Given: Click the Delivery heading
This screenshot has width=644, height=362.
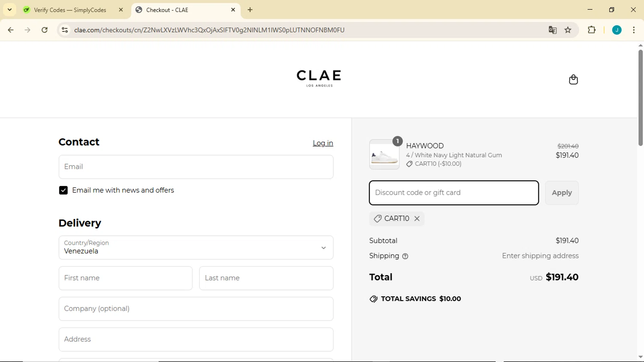Looking at the screenshot, I should (x=80, y=223).
